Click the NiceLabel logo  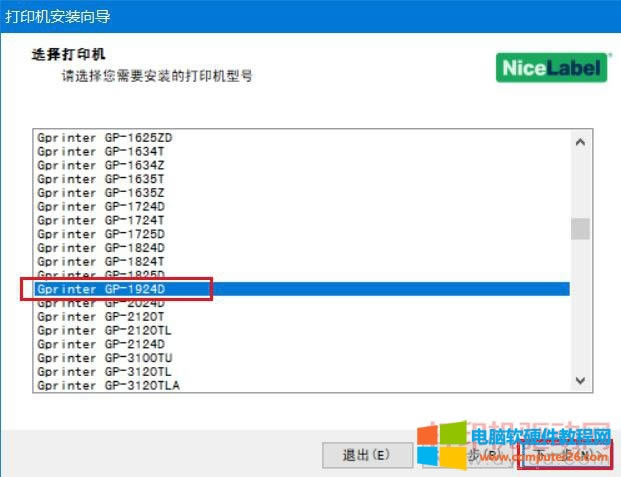pyautogui.click(x=552, y=67)
